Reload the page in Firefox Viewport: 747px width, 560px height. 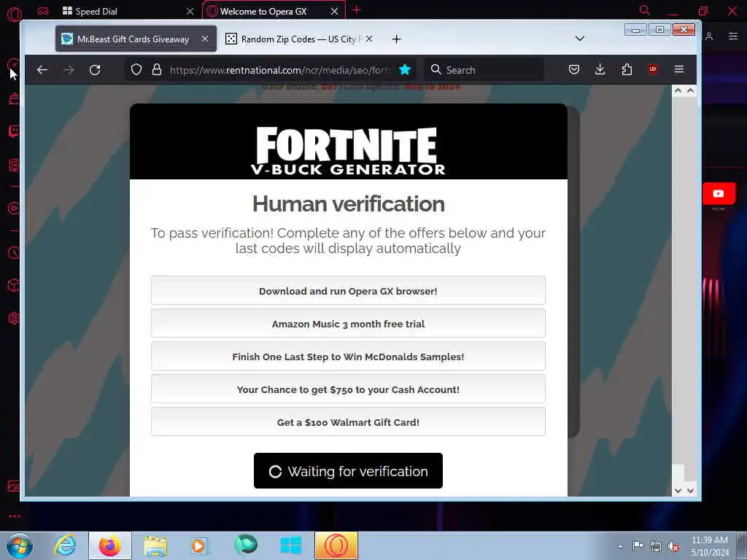[95, 70]
